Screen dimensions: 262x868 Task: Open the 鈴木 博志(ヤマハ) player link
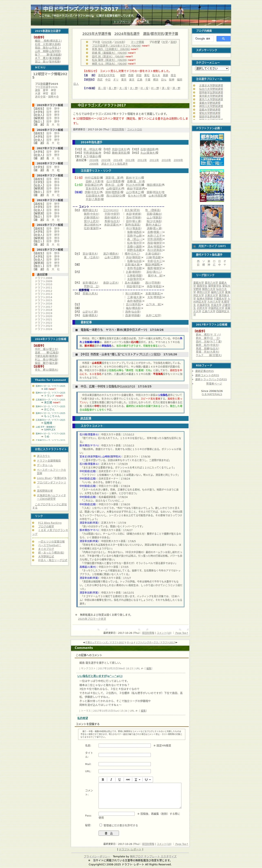pos(208,335)
